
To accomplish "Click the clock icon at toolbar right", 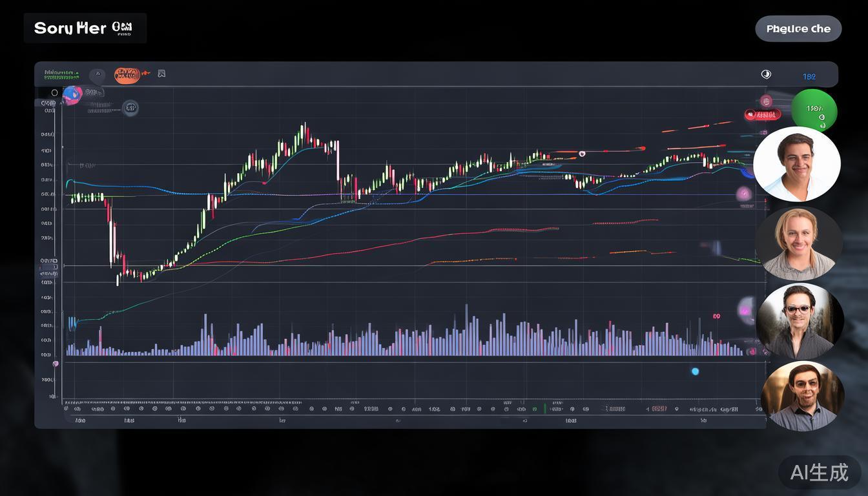I will [x=766, y=74].
